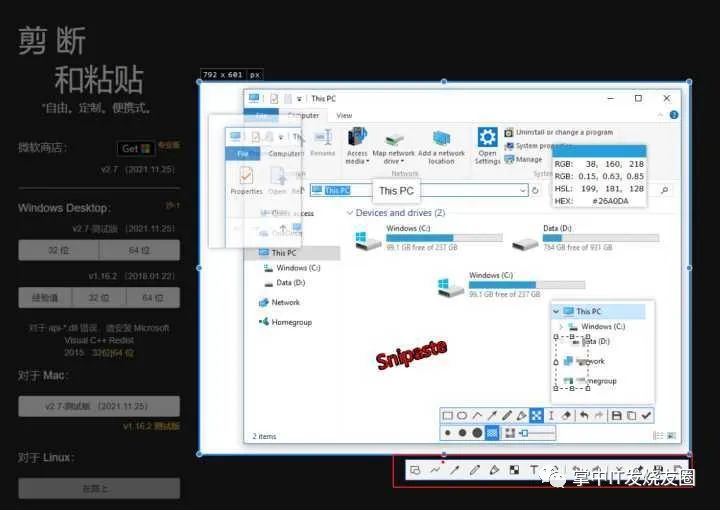Screen dimensions: 720x510
Task: Click the Data (D:) drive usage bar
Action: point(601,238)
